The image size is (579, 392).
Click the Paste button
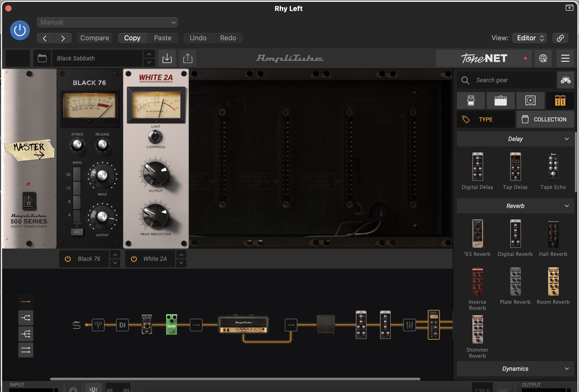pos(163,38)
